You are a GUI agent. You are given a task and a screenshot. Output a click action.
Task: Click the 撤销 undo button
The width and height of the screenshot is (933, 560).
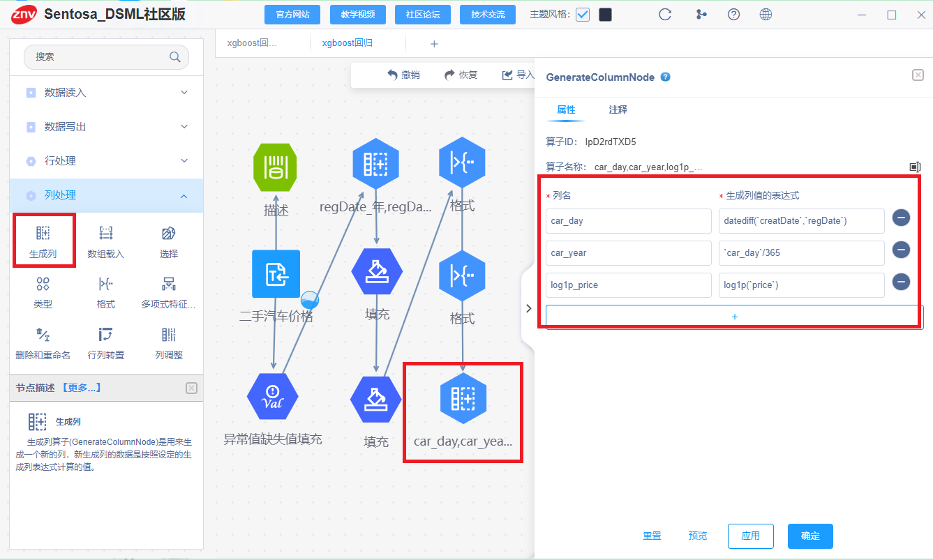(403, 75)
